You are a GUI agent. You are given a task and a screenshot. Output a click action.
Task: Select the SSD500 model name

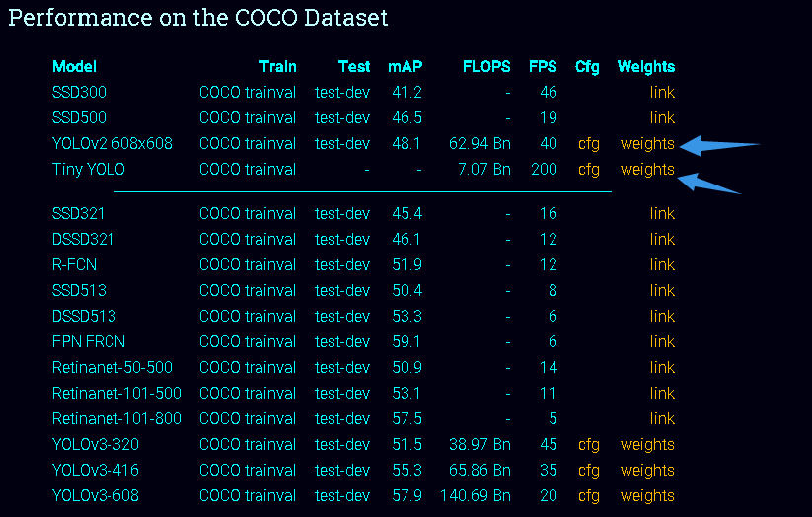pyautogui.click(x=79, y=118)
